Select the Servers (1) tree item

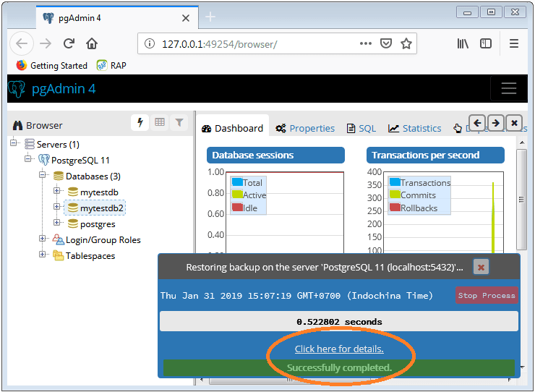(x=58, y=145)
